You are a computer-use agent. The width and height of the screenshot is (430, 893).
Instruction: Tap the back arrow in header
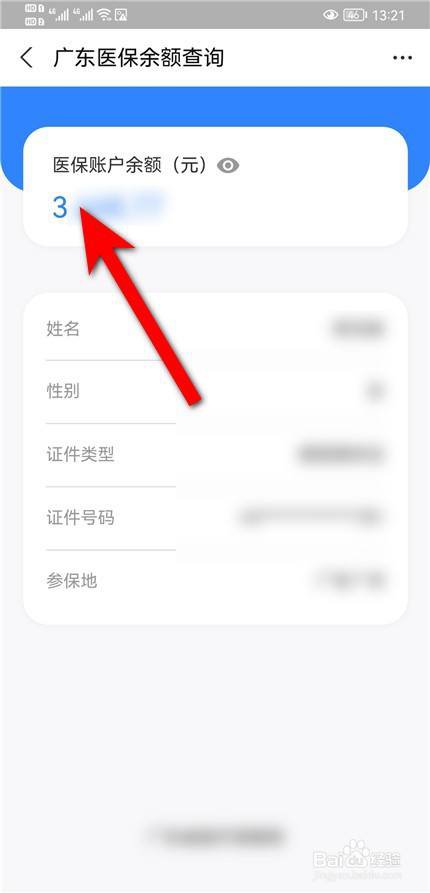[26, 58]
